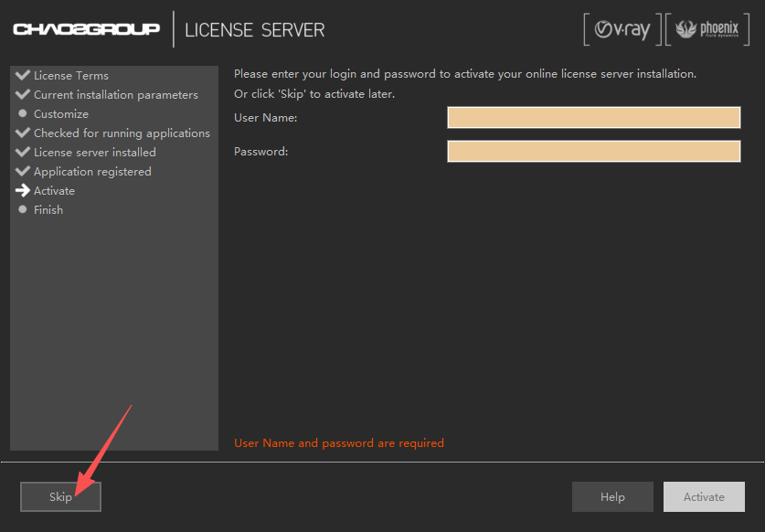Screen dimensions: 765x532
Task: Click checkmark beside Application registered
Action: [23, 171]
